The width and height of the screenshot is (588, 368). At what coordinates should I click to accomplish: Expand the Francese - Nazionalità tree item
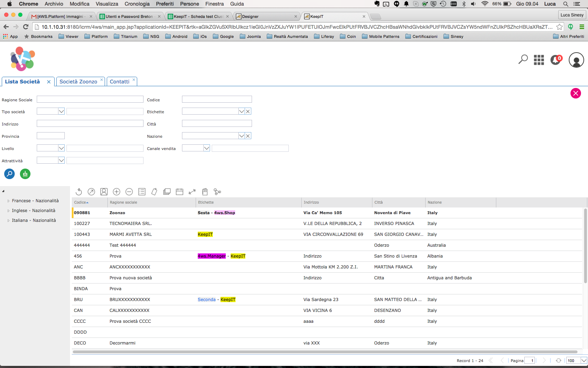pos(8,200)
